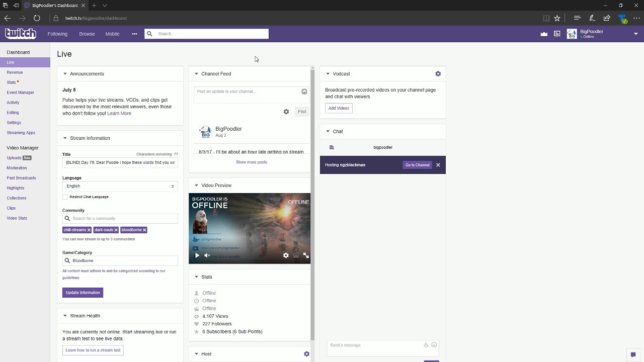Open Vodcast settings gear

(x=438, y=73)
